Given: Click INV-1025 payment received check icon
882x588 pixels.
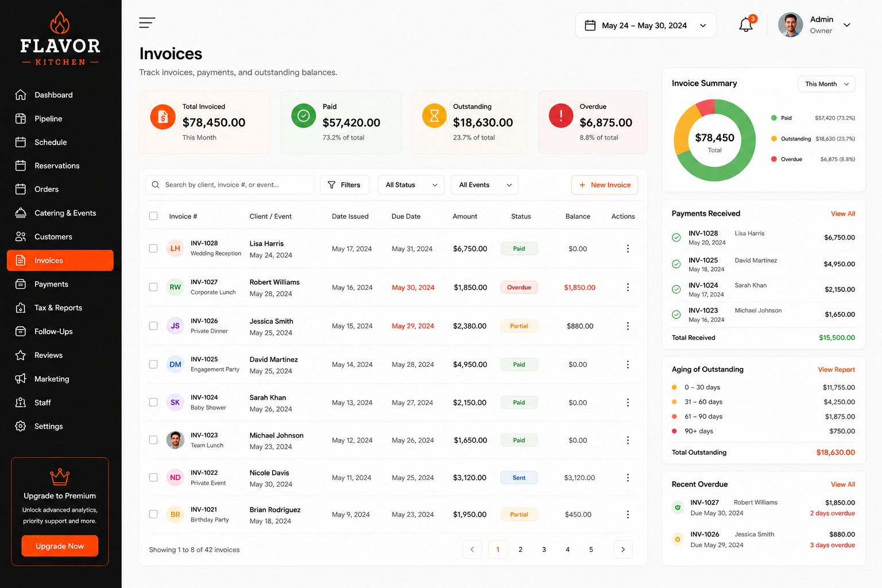Looking at the screenshot, I should point(676,264).
